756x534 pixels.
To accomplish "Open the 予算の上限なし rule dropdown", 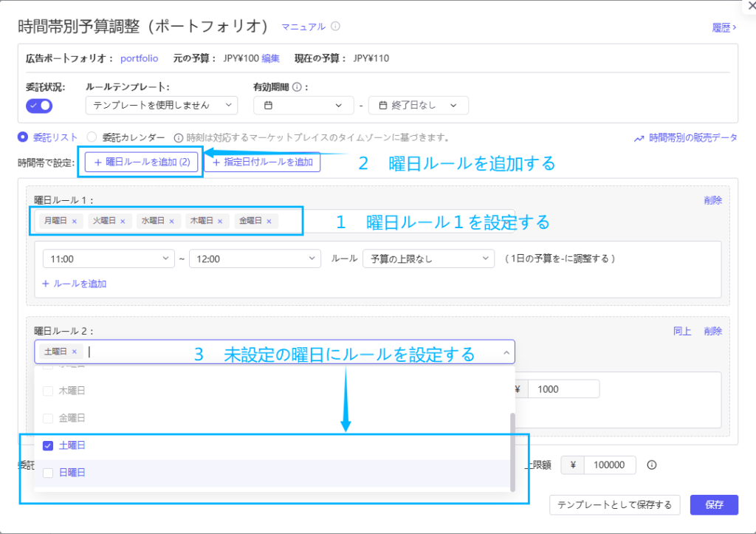I will (x=429, y=259).
